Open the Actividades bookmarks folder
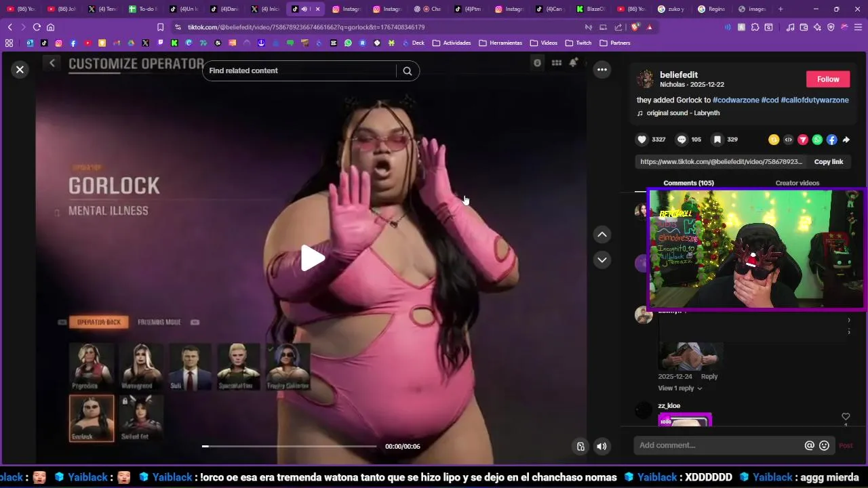The height and width of the screenshot is (488, 868). click(x=451, y=43)
